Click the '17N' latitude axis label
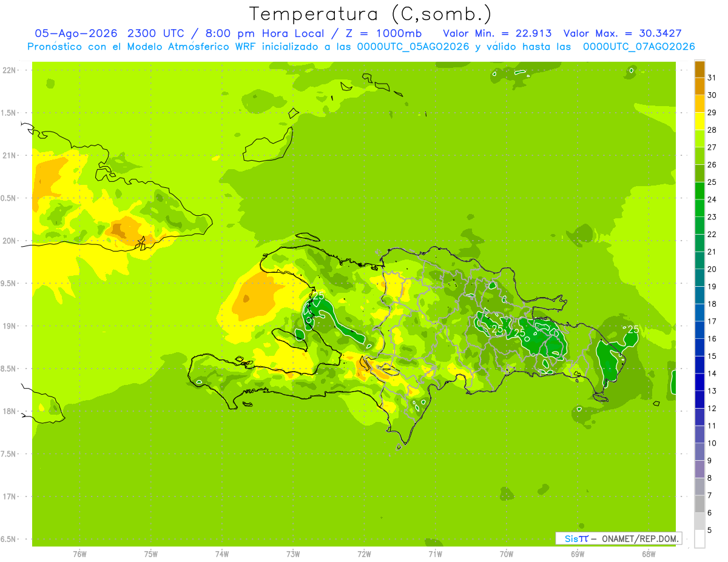728x562 pixels. 10,497
